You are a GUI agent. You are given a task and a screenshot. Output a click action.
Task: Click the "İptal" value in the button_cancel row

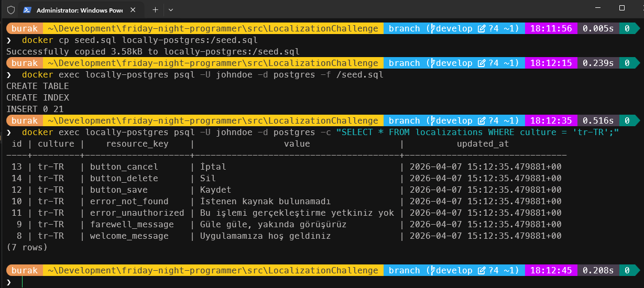(x=213, y=167)
